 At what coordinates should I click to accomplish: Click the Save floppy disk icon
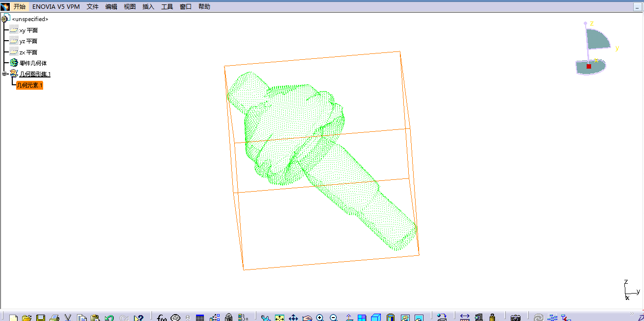pos(41,318)
